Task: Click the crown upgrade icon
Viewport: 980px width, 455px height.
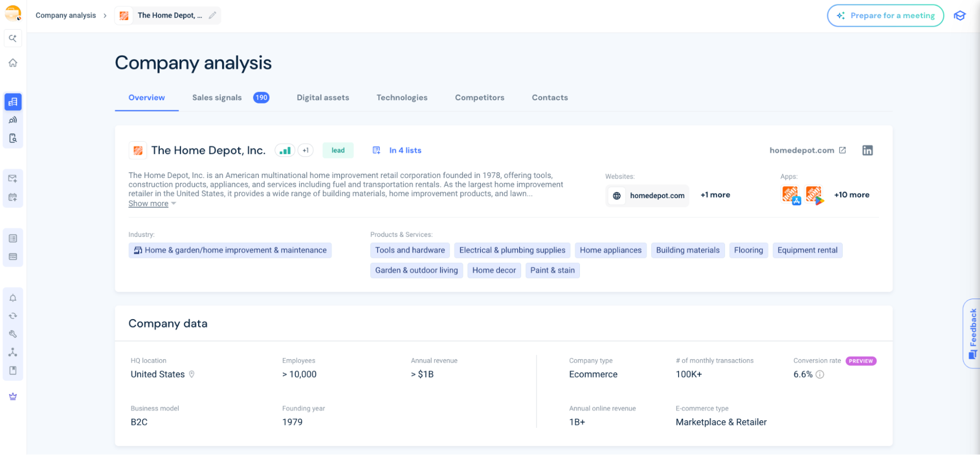Action: pos(13,396)
